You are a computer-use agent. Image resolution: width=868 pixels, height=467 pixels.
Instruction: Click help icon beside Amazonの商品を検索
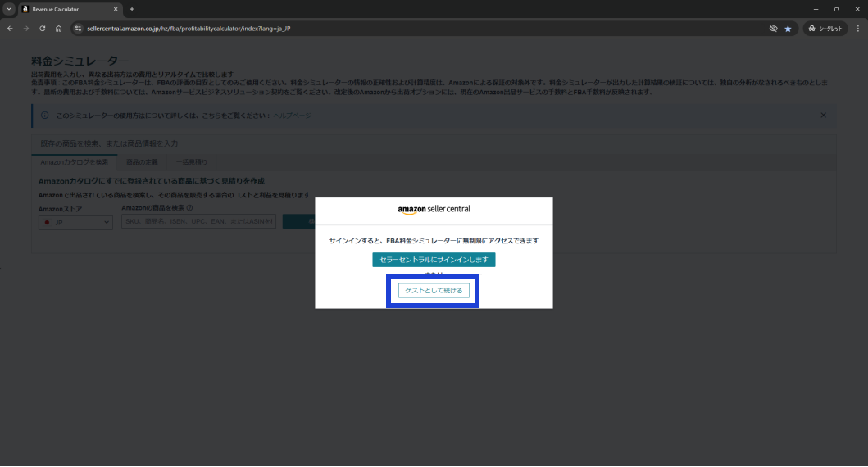(190, 208)
